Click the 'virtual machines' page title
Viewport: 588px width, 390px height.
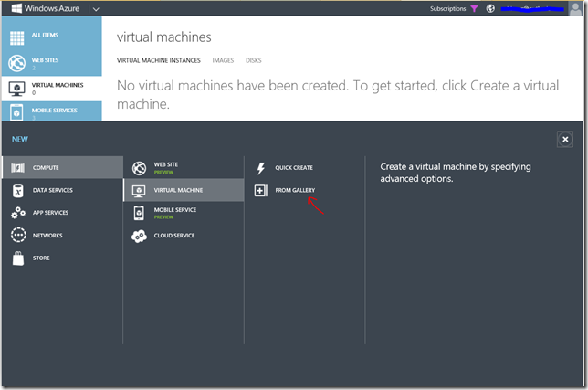[163, 37]
